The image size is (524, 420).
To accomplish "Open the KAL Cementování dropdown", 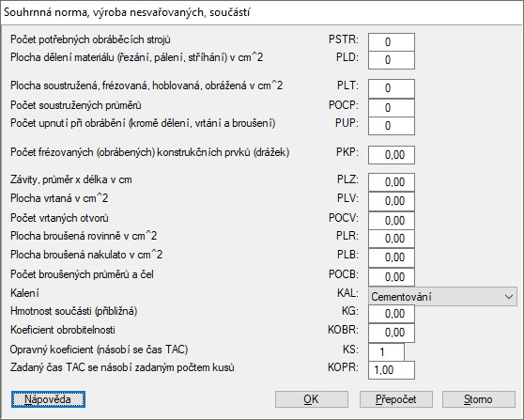I will 442,296.
